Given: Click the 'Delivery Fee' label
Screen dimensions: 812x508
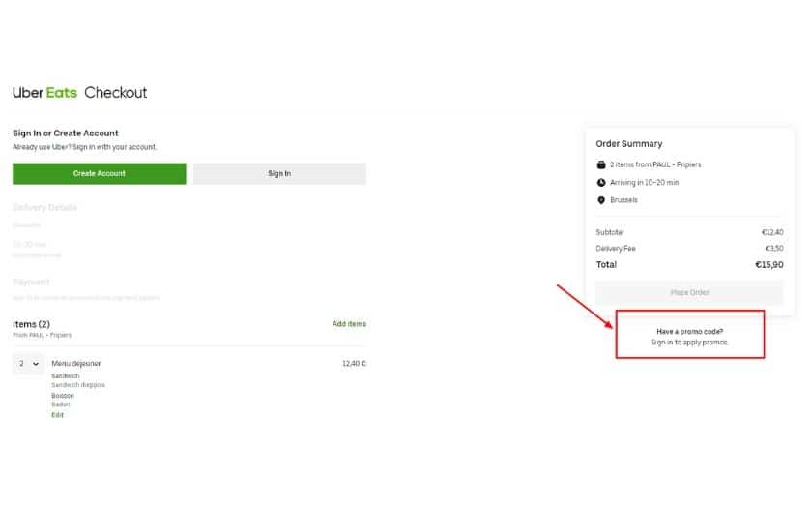Looking at the screenshot, I should pyautogui.click(x=615, y=249).
